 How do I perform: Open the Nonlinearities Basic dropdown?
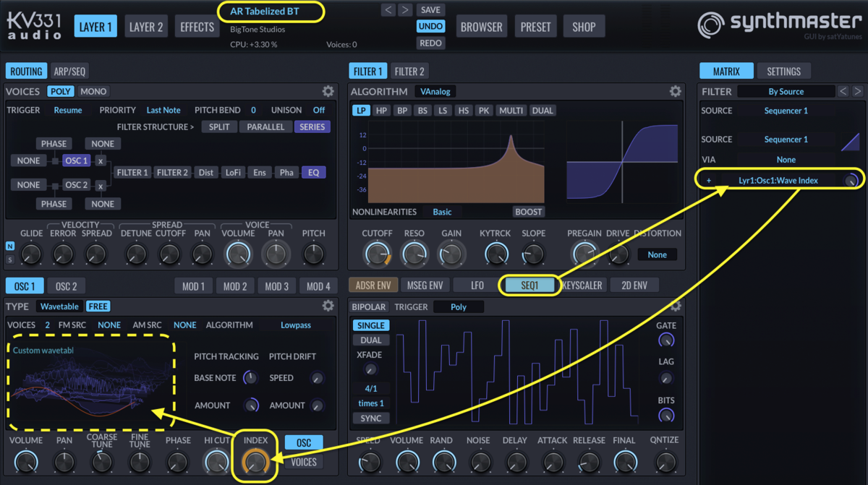tap(442, 212)
